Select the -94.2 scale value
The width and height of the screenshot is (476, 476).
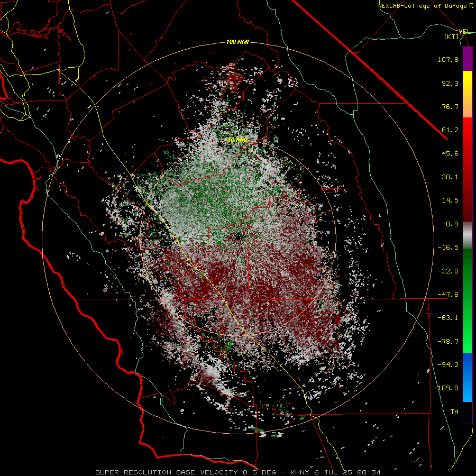(x=448, y=365)
